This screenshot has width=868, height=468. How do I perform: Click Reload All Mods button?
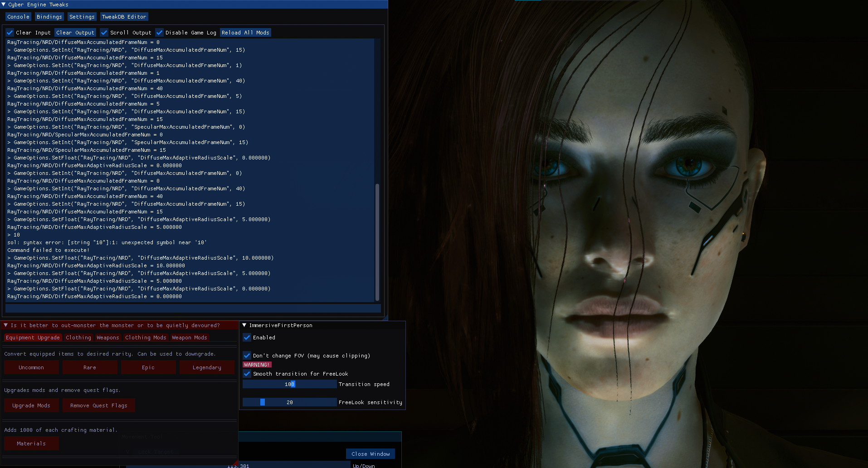[x=245, y=33]
